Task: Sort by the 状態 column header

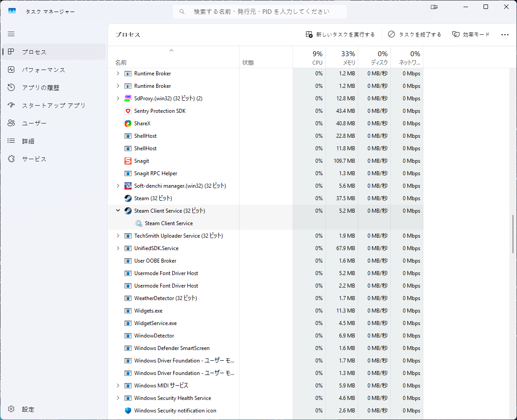Action: coord(266,58)
